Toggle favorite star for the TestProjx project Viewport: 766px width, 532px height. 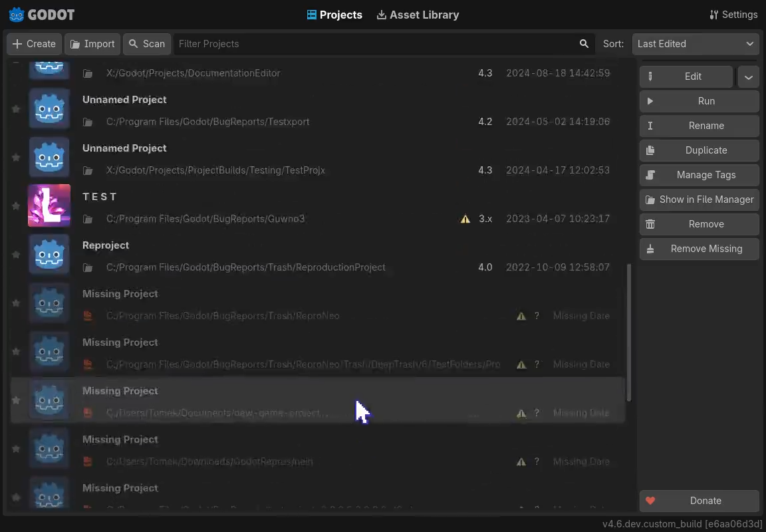16,158
